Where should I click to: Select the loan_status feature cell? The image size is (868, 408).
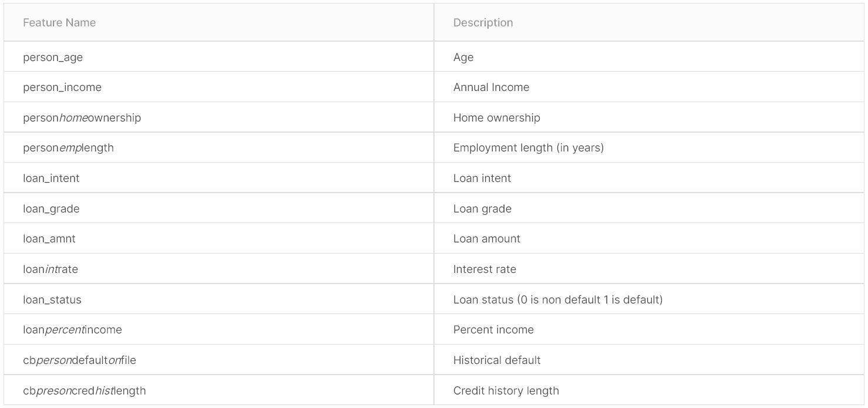(x=52, y=300)
